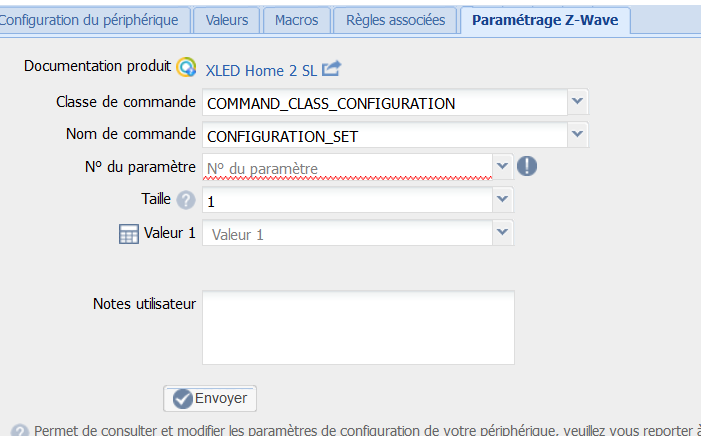
Task: Open the Taille size dropdown
Action: tap(503, 199)
